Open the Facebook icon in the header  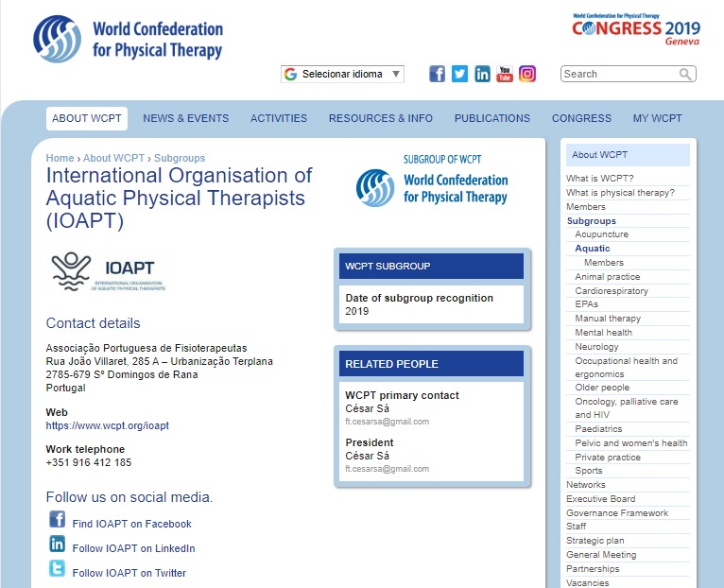tap(437, 74)
